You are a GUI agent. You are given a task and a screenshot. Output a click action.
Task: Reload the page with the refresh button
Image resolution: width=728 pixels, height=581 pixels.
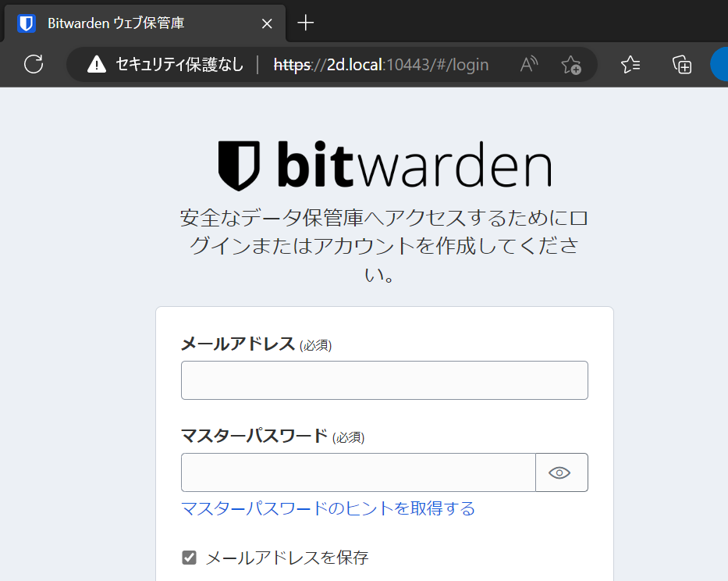(34, 64)
